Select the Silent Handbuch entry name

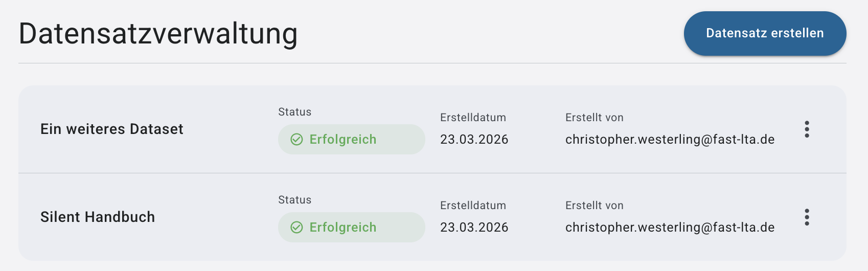pos(98,217)
